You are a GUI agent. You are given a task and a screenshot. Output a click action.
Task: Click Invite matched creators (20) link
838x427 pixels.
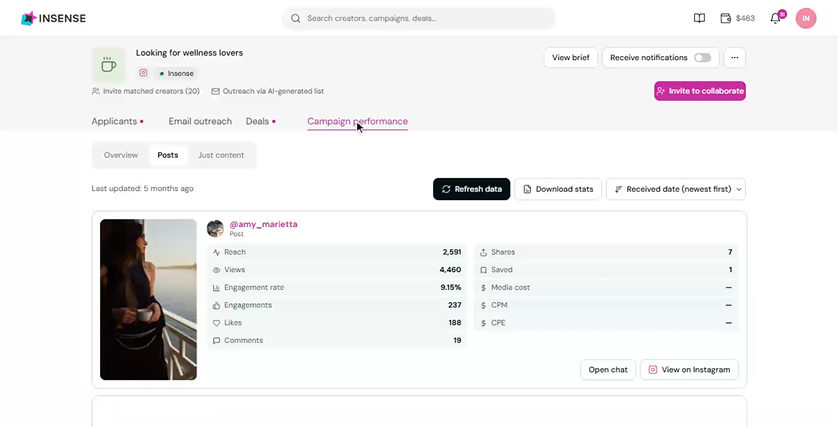pyautogui.click(x=146, y=91)
